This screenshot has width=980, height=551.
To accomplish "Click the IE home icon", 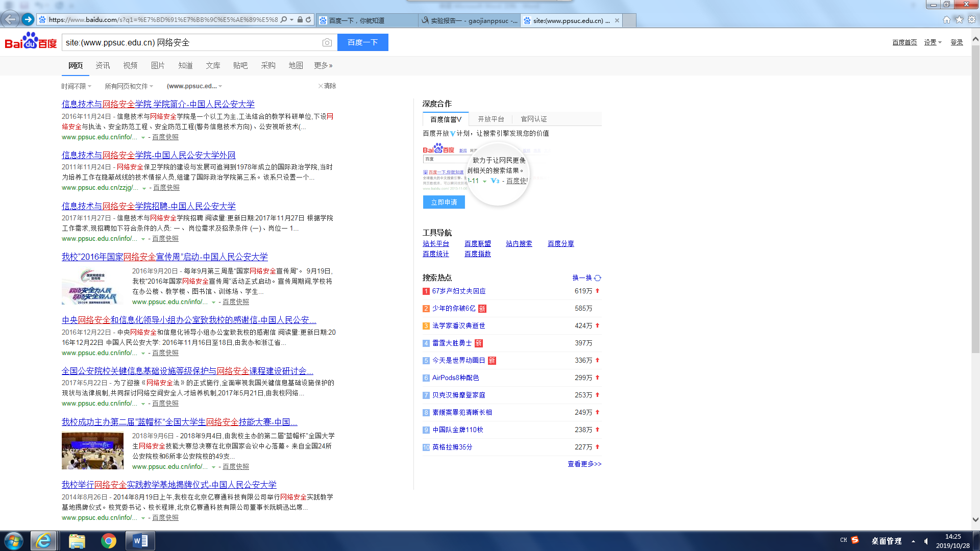I will (946, 19).
